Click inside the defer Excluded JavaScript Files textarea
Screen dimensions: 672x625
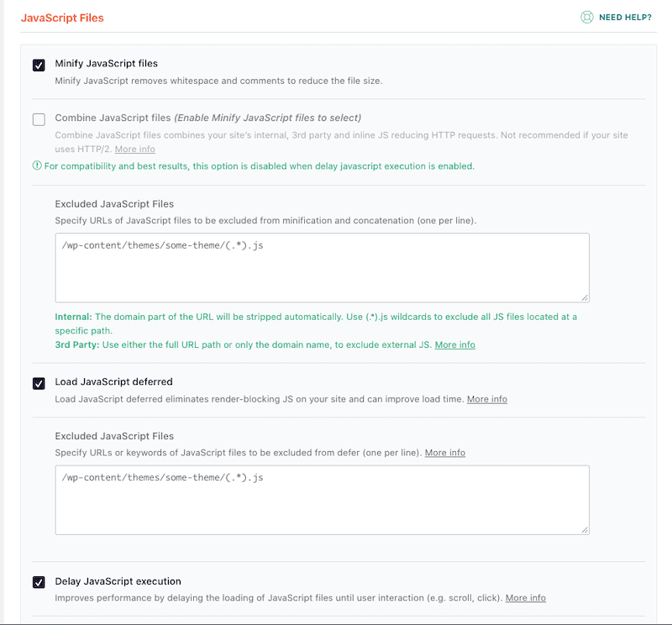pyautogui.click(x=322, y=500)
